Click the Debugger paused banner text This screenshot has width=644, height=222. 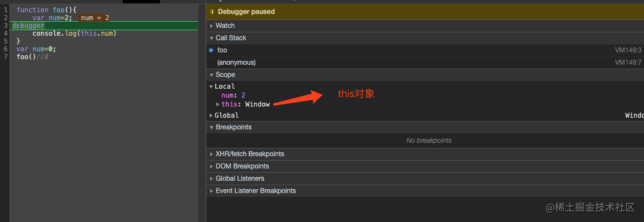[x=246, y=12]
